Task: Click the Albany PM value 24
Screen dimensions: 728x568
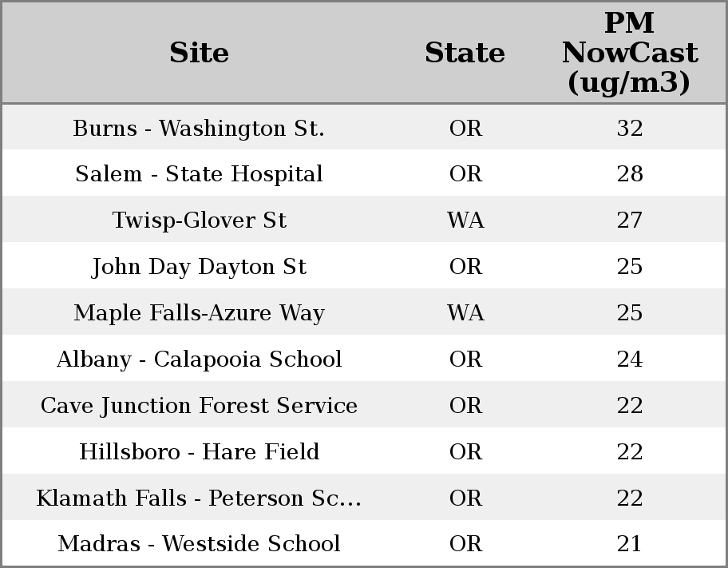Action: pos(630,359)
